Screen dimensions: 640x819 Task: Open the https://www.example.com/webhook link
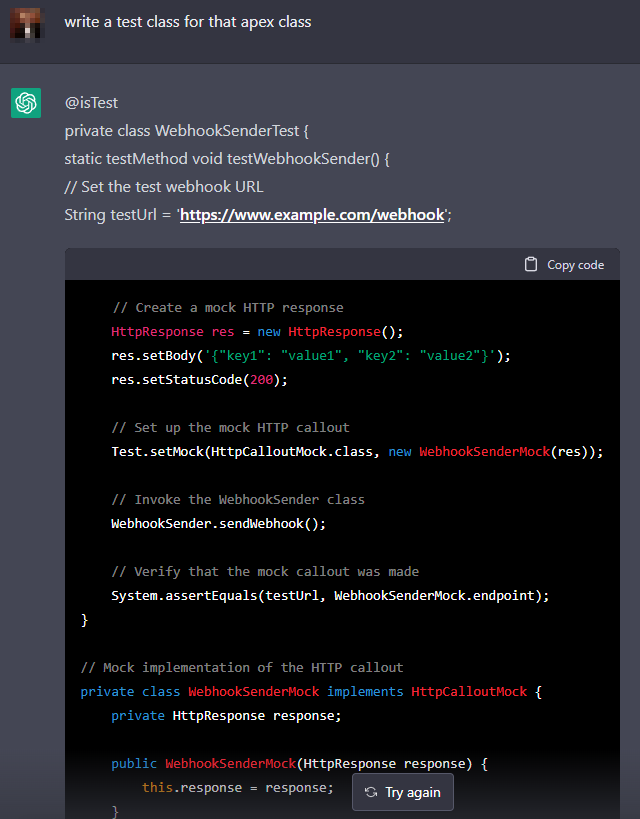click(x=312, y=215)
